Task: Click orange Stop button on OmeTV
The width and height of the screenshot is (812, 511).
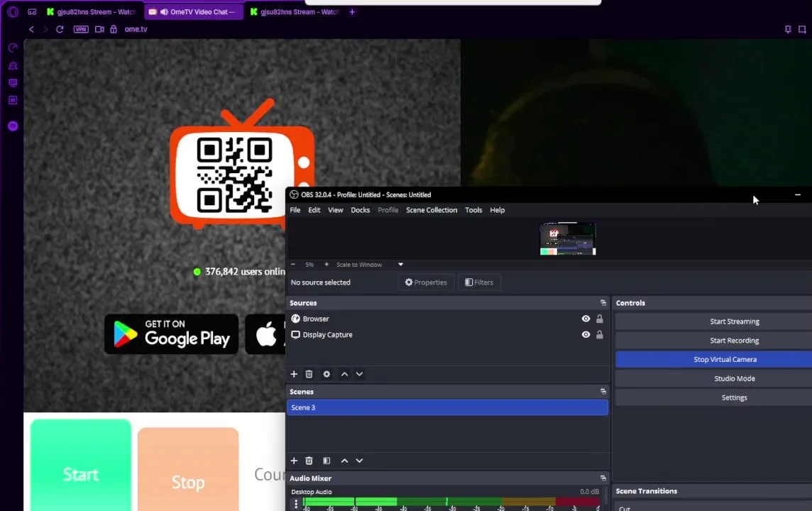Action: tap(188, 470)
